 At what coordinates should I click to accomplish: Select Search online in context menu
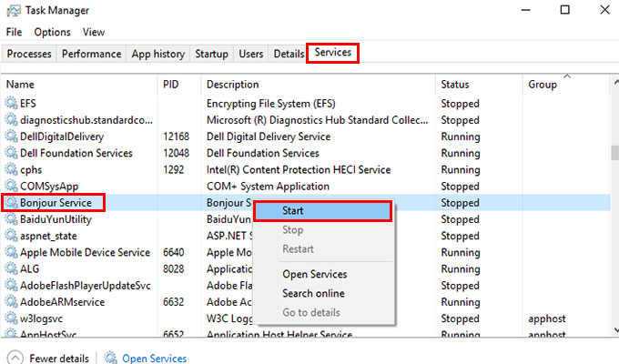313,293
